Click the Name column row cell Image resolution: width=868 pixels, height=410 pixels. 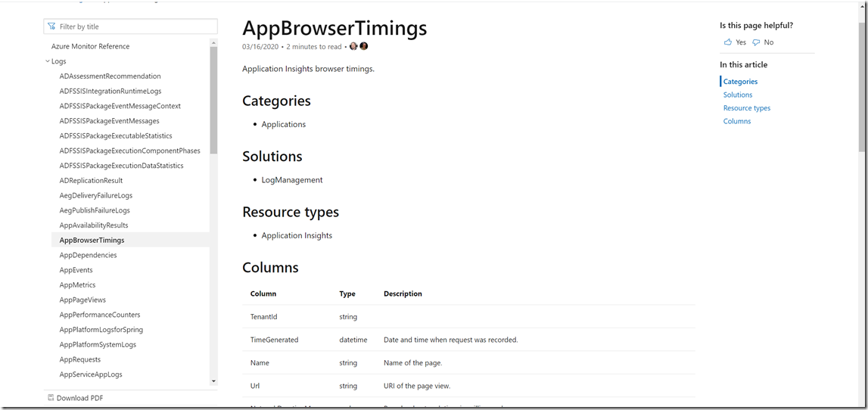point(260,364)
